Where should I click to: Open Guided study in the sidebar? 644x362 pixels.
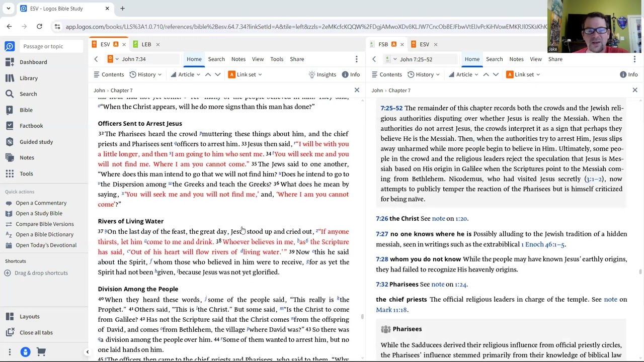point(29,142)
